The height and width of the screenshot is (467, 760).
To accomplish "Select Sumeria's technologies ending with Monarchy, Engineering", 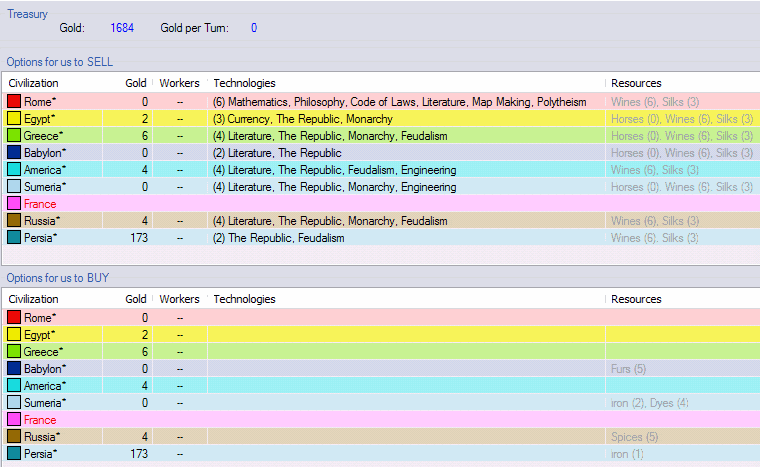I will pos(334,187).
